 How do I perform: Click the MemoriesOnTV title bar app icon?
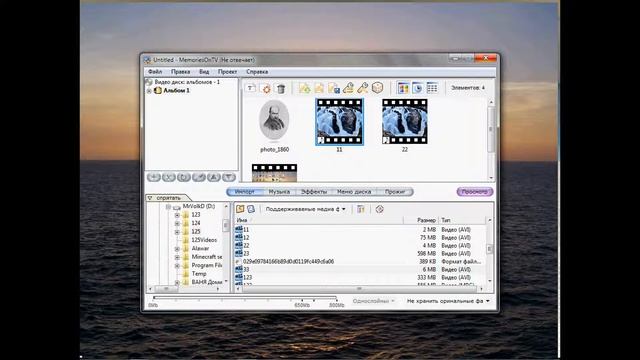pyautogui.click(x=147, y=60)
